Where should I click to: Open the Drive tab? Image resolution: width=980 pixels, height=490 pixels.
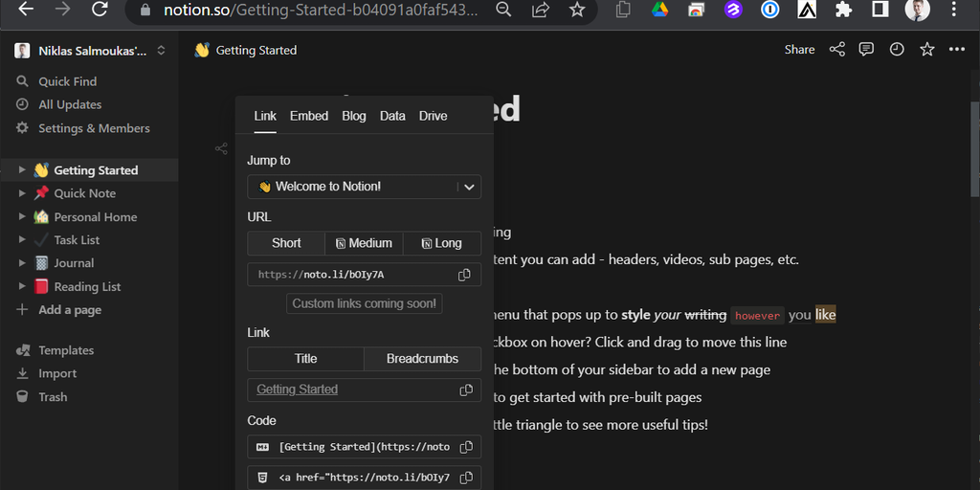point(433,116)
